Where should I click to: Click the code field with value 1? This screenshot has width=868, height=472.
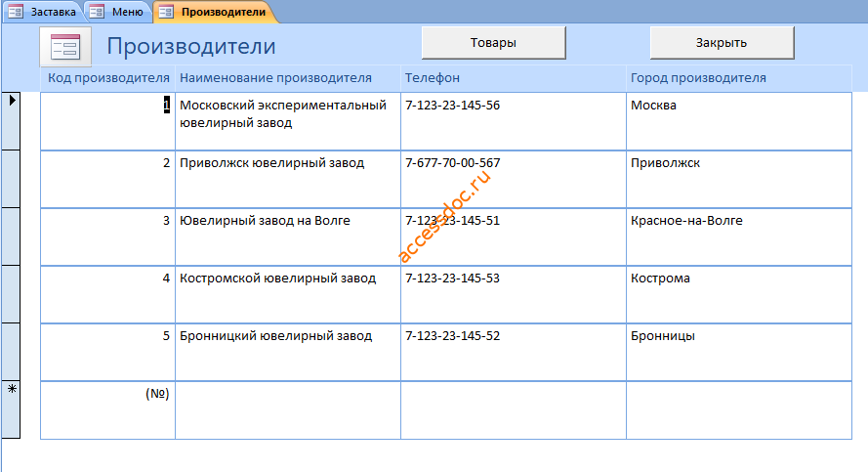108,121
